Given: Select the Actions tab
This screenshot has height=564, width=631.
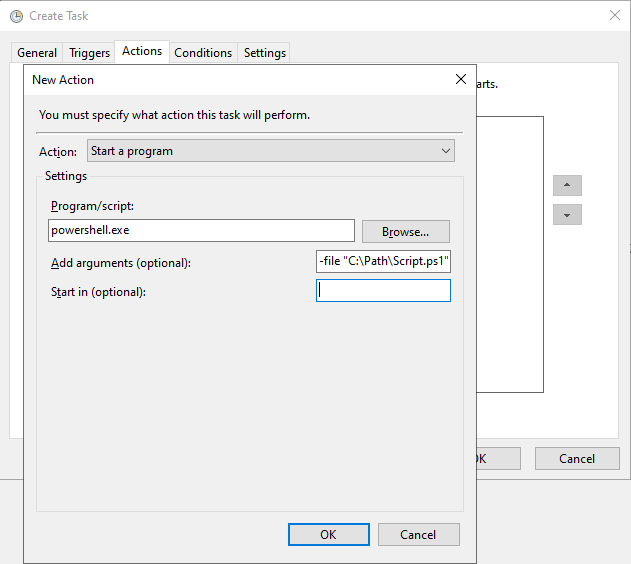Looking at the screenshot, I should [x=142, y=51].
